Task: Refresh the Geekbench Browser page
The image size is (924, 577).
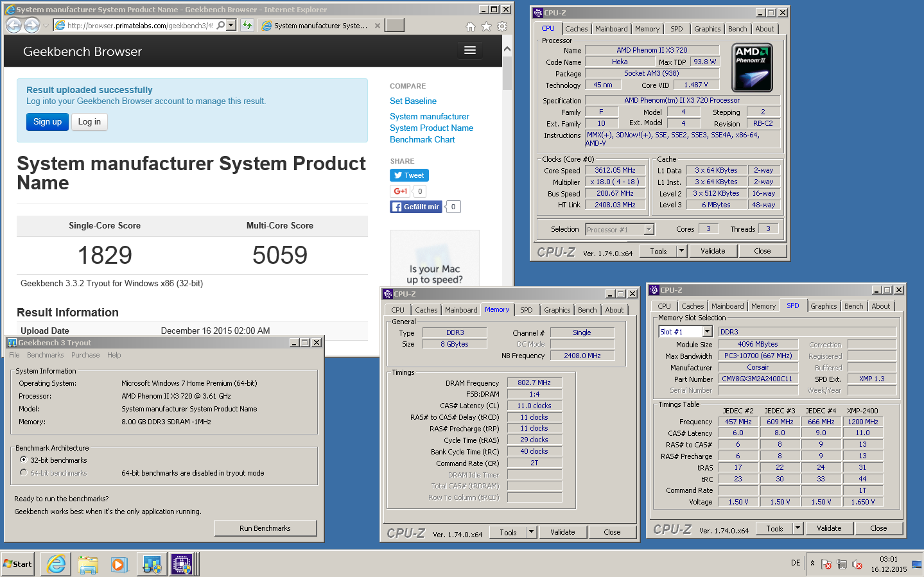Action: click(x=247, y=25)
